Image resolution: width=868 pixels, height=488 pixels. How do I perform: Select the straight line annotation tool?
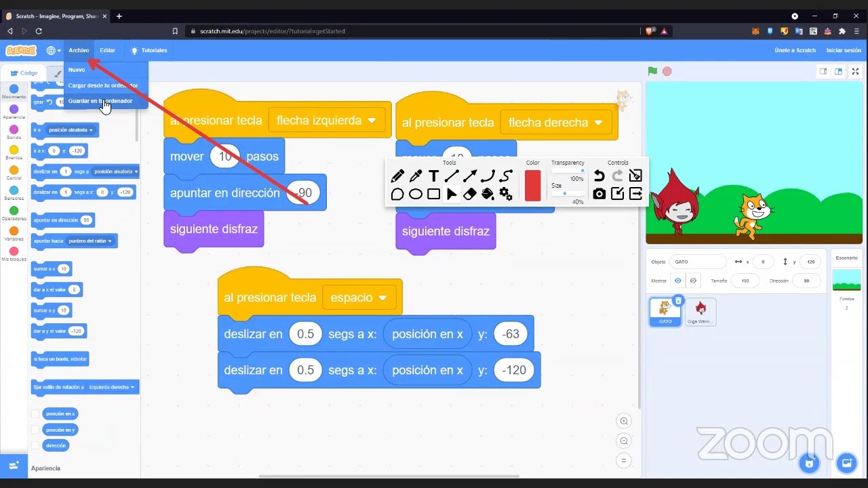point(452,176)
